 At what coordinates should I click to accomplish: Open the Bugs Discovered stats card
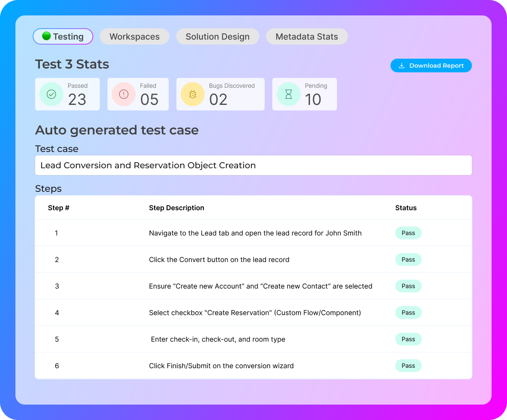pyautogui.click(x=220, y=94)
